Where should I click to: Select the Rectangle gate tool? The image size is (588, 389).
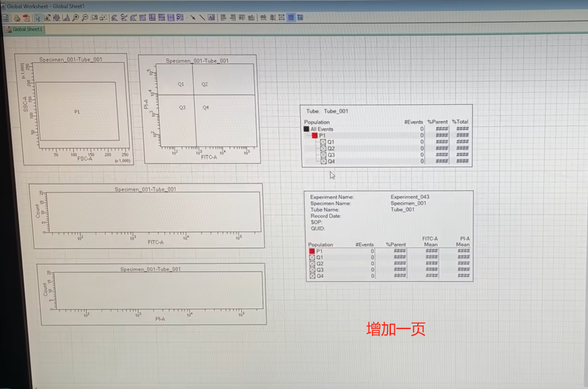[143, 18]
